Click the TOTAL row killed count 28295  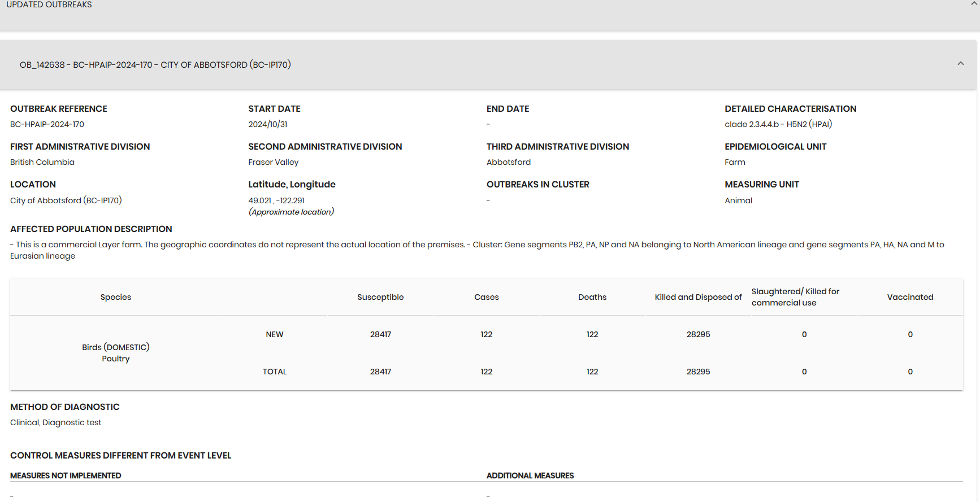(x=698, y=372)
